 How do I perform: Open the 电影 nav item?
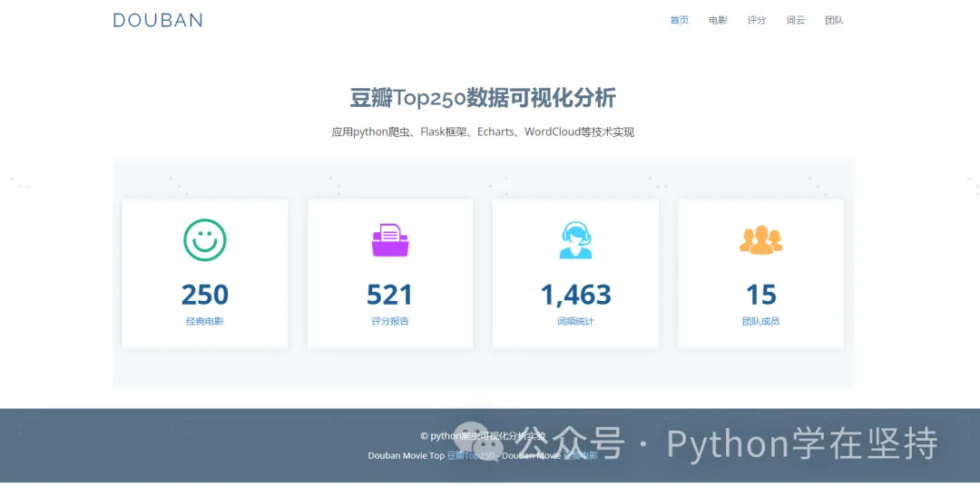(x=718, y=20)
